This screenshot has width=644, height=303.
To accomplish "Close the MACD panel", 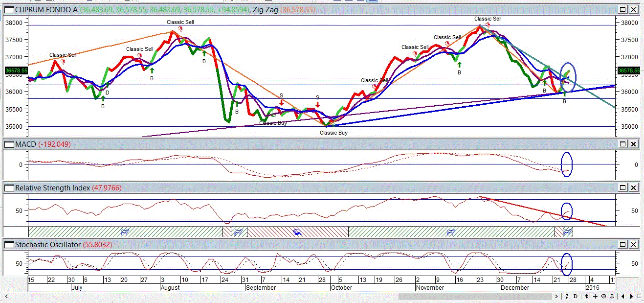I will tap(634, 144).
